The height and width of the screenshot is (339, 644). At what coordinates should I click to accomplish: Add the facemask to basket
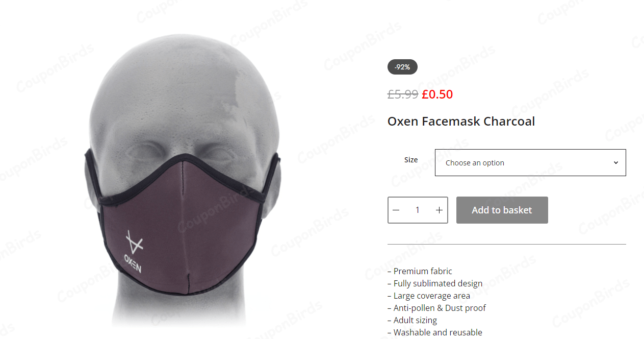click(502, 210)
